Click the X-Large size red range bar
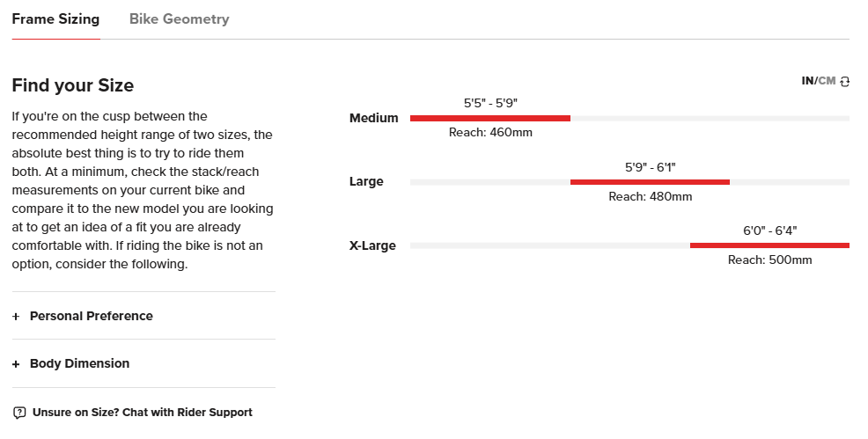 (769, 245)
